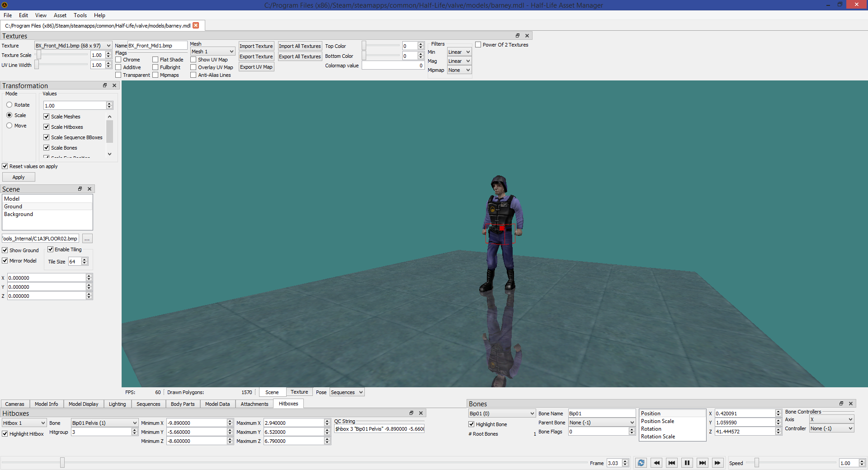
Task: Disable the Mirror Model checkbox
Action: point(5,261)
